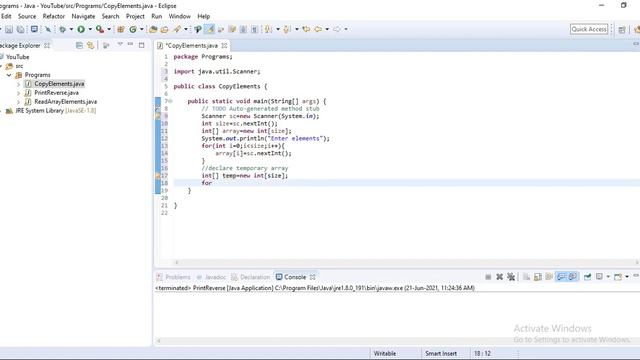
Task: Click the Back navigation arrow icon
Action: click(x=318, y=29)
